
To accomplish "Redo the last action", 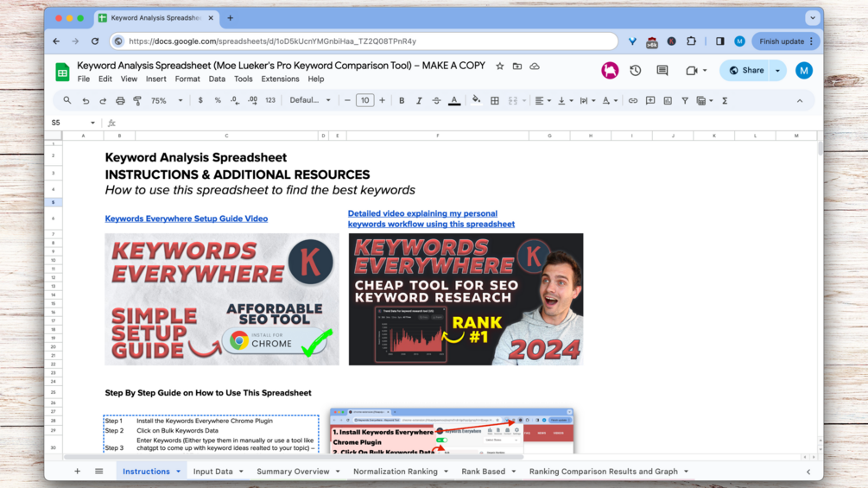I will click(x=103, y=101).
